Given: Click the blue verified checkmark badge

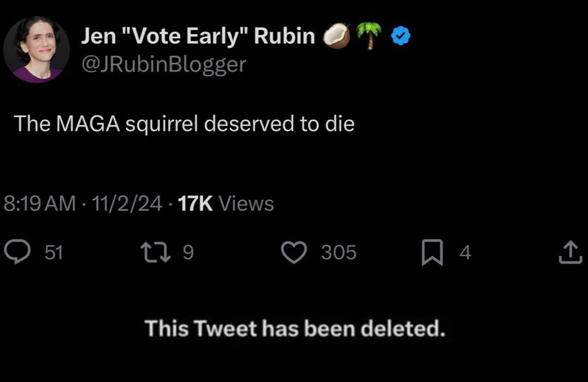Looking at the screenshot, I should (401, 38).
